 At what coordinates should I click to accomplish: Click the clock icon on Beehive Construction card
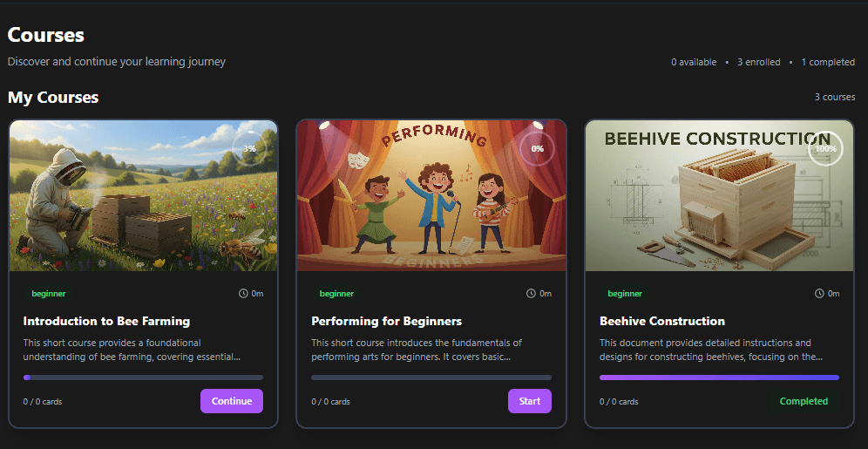coord(819,294)
